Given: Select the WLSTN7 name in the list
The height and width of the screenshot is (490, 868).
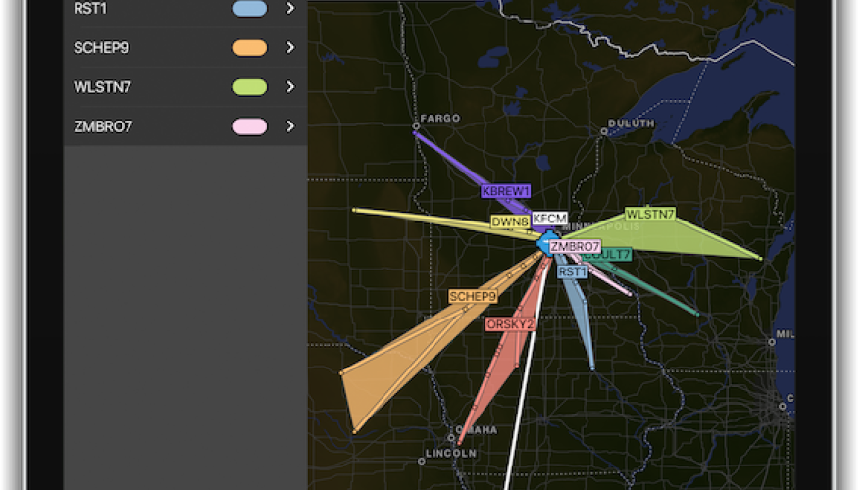Looking at the screenshot, I should tap(102, 87).
